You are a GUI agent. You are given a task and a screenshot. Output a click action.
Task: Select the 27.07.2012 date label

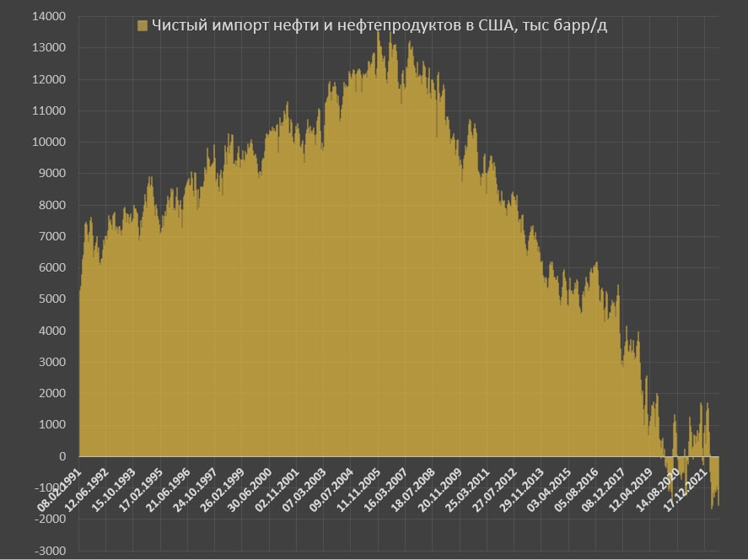click(x=493, y=490)
